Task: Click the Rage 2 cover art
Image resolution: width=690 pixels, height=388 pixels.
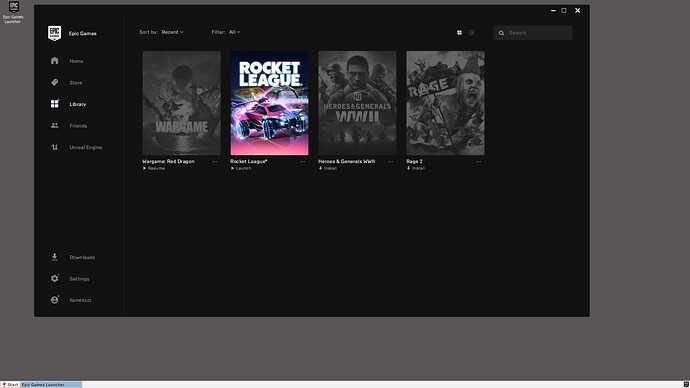Action: tap(445, 103)
